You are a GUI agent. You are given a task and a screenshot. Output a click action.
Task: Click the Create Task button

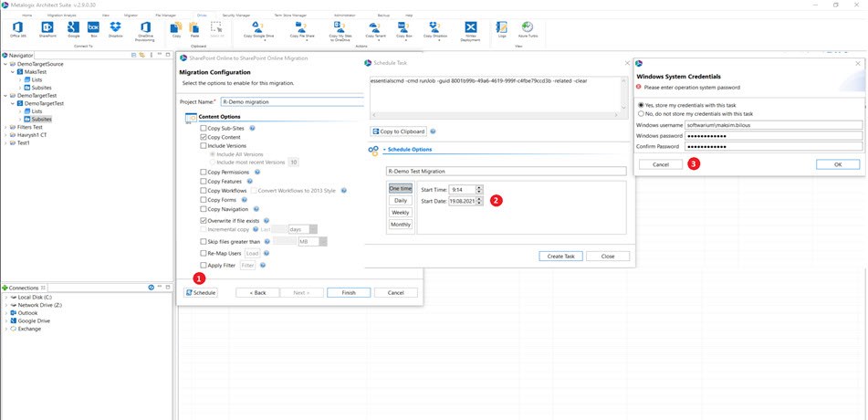[560, 256]
